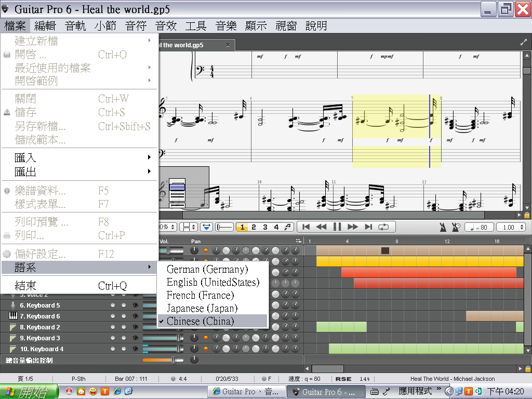Select German (Germany) language
This screenshot has height=399, width=532.
pyautogui.click(x=212, y=270)
